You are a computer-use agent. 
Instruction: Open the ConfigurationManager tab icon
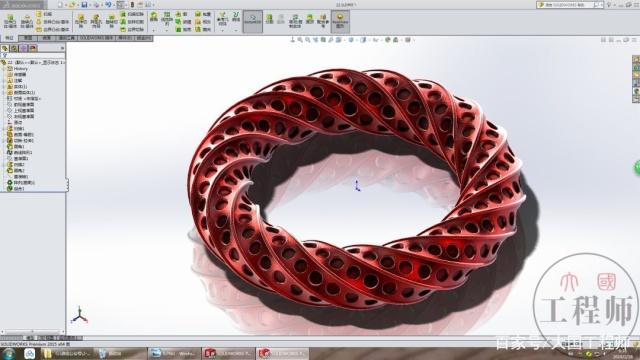(23, 48)
